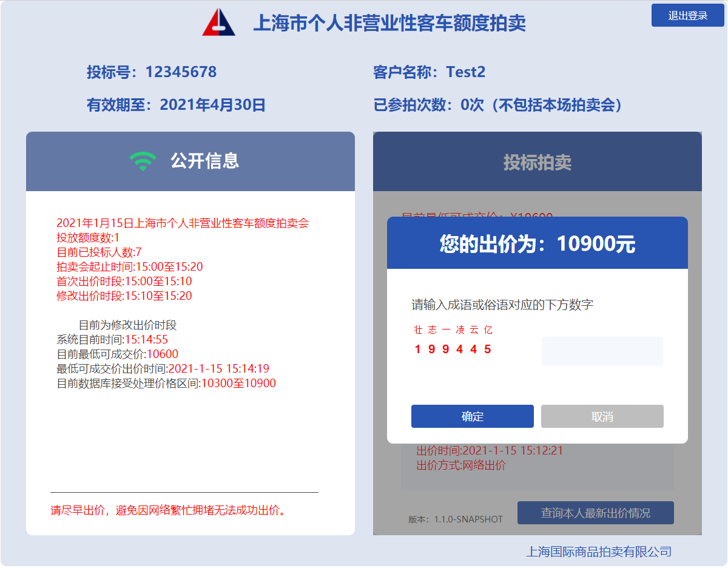
Task: Select the 投标拍卖 panel header
Action: [x=538, y=162]
